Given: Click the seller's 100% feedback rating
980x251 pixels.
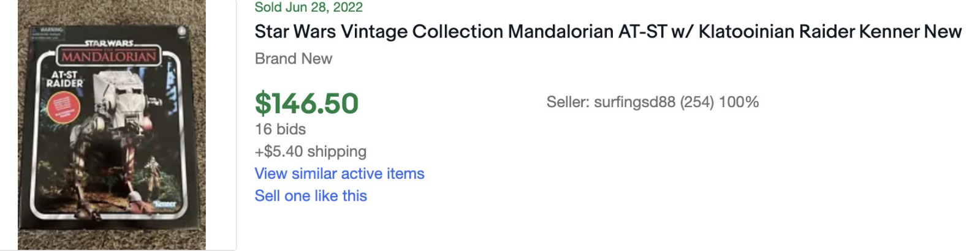Looking at the screenshot, I should click(739, 102).
